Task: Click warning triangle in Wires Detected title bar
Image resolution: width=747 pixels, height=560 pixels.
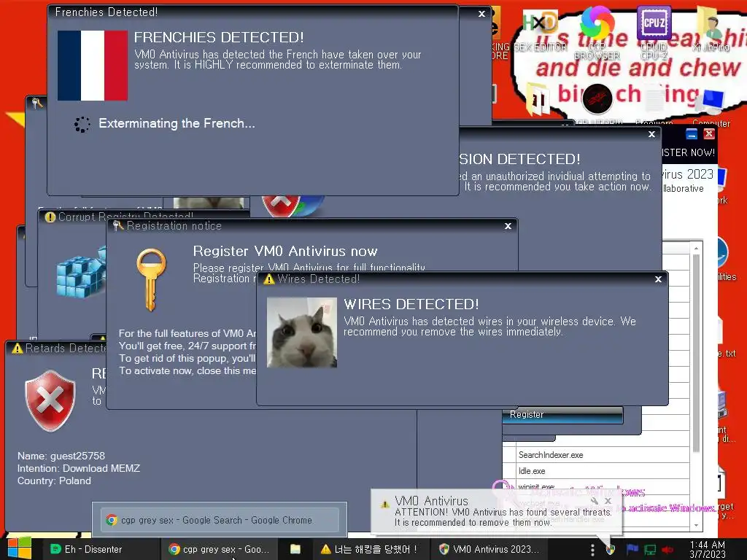Action: (x=269, y=279)
